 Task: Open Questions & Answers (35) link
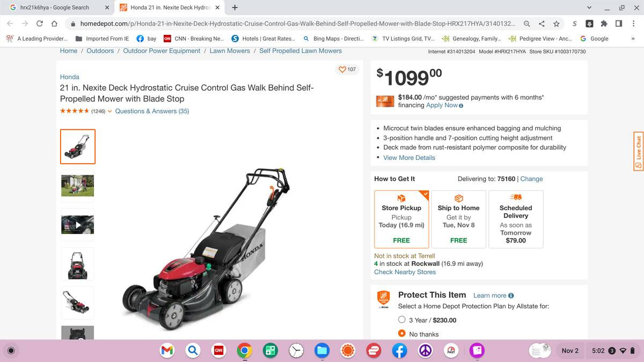point(152,111)
